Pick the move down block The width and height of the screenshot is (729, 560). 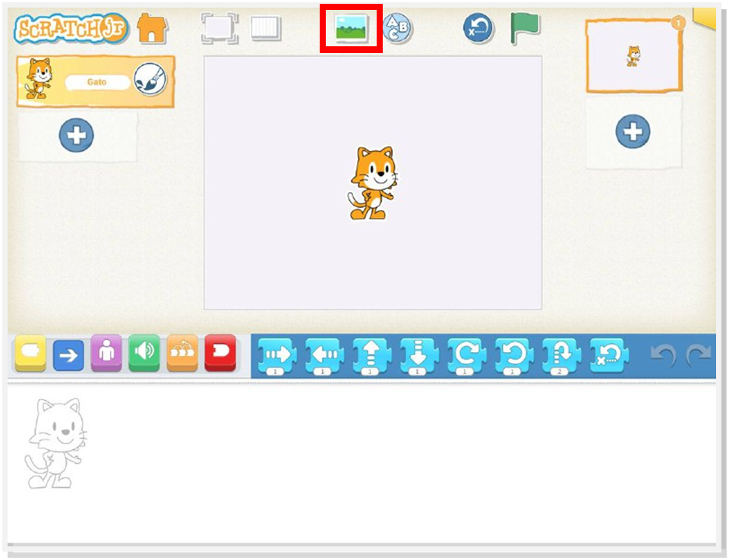coord(419,356)
